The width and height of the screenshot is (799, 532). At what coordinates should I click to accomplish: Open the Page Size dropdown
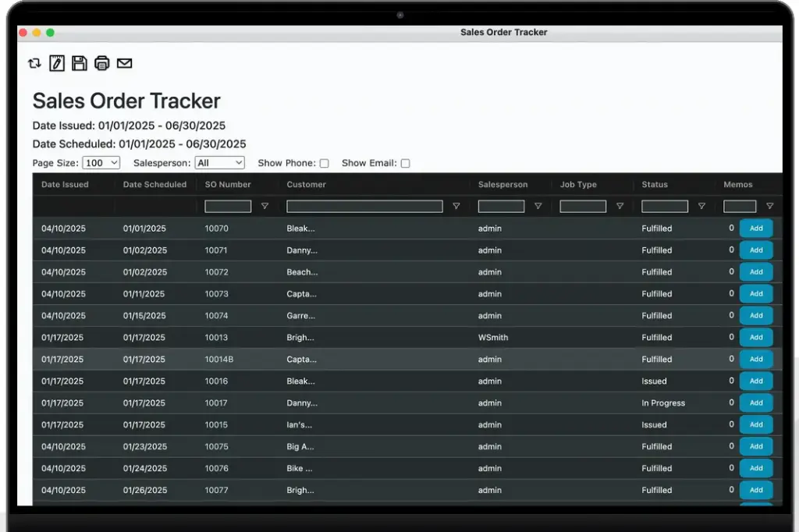101,163
